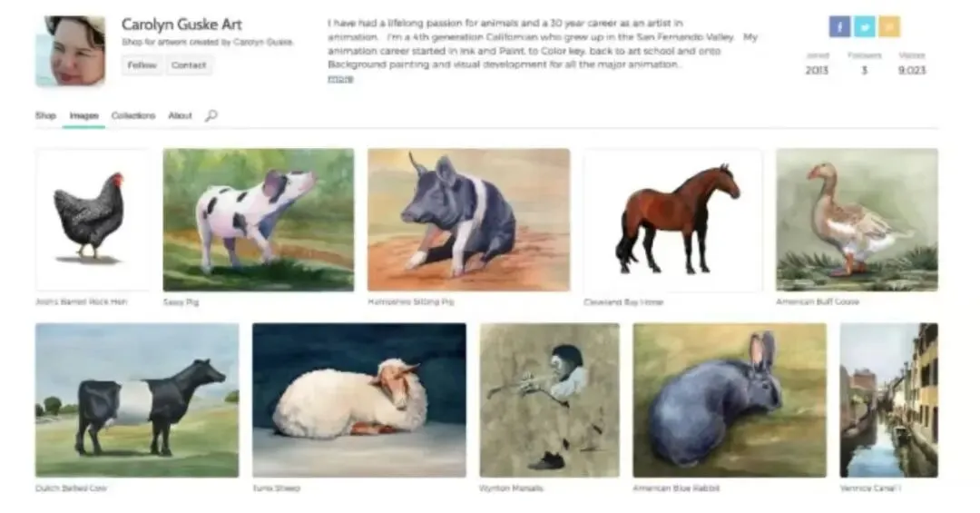
Task: Click the American Blue Rabbit title link
Action: pyautogui.click(x=676, y=488)
